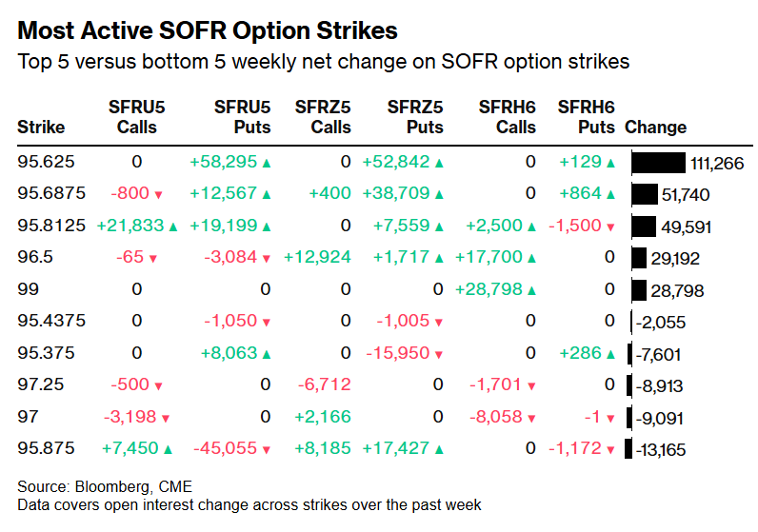The image size is (758, 532).
Task: Click the Strike column header
Action: coord(41,127)
